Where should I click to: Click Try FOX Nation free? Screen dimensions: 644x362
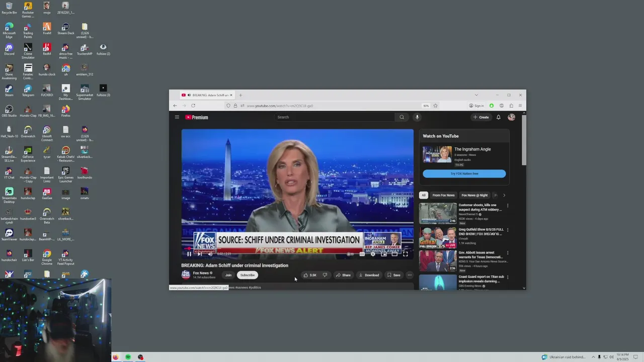tap(464, 173)
